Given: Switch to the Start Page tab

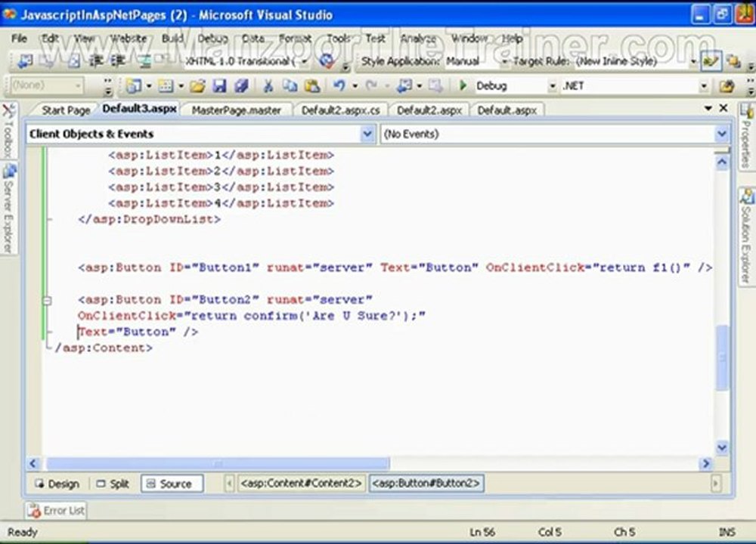Looking at the screenshot, I should coord(66,110).
